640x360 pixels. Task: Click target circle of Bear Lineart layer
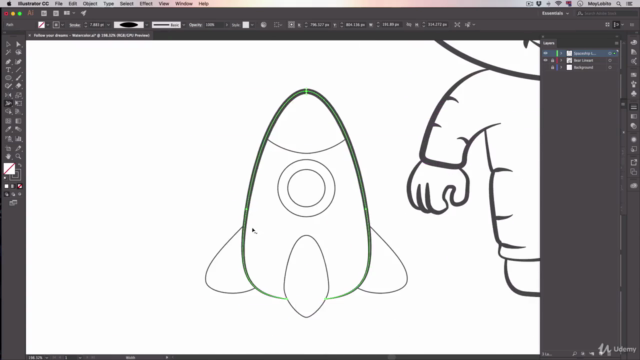point(610,60)
